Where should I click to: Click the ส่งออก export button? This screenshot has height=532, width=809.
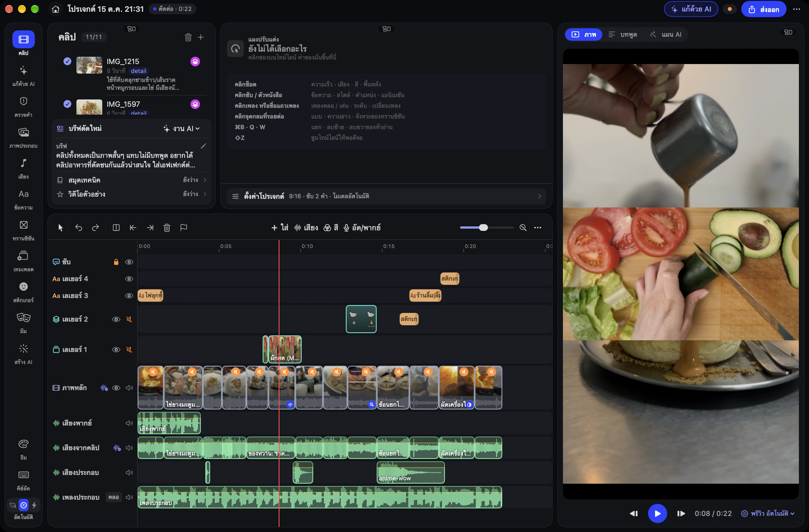[x=763, y=9]
